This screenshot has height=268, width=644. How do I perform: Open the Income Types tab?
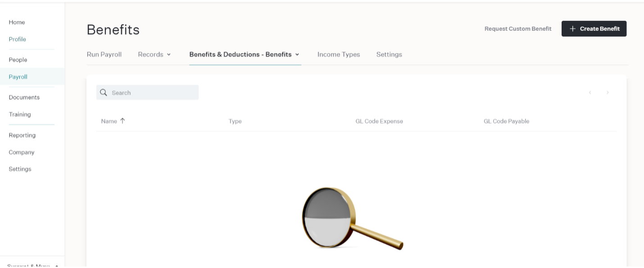pyautogui.click(x=339, y=54)
